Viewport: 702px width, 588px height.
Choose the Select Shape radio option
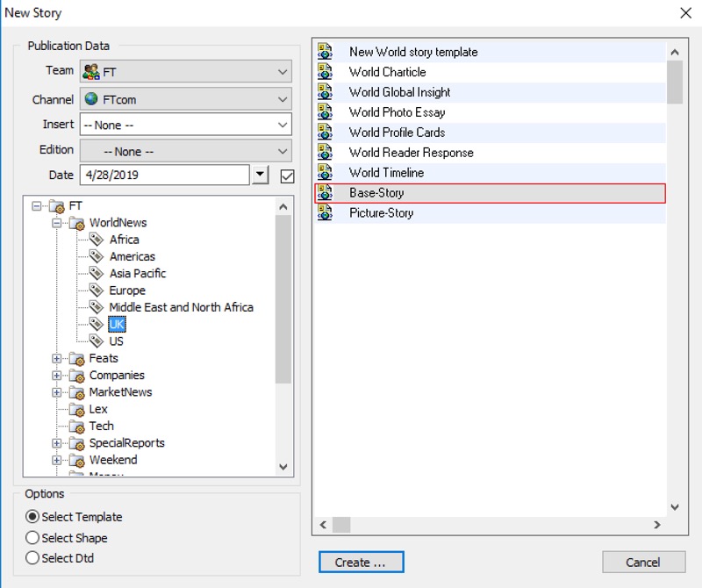click(33, 538)
